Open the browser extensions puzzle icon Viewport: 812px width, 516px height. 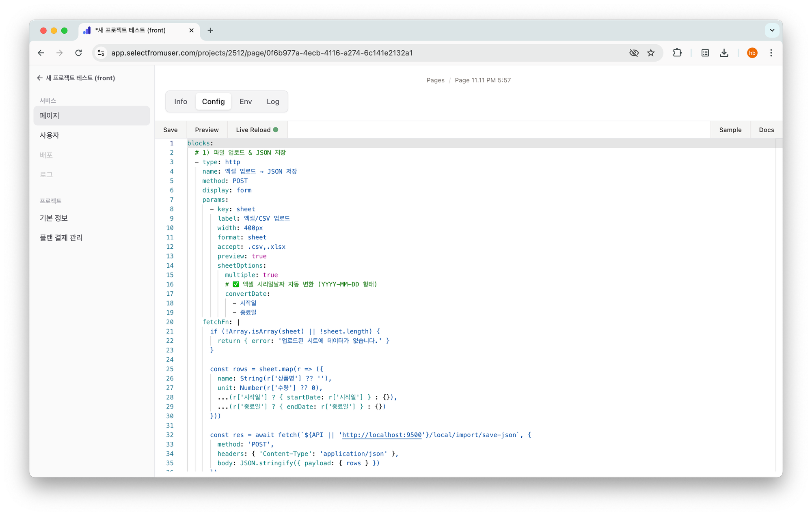coord(677,53)
